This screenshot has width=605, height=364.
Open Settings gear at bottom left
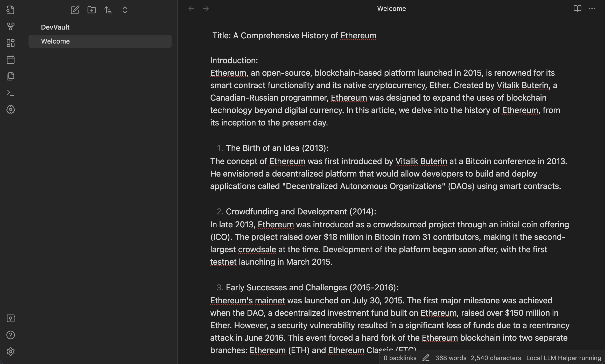tap(10, 352)
